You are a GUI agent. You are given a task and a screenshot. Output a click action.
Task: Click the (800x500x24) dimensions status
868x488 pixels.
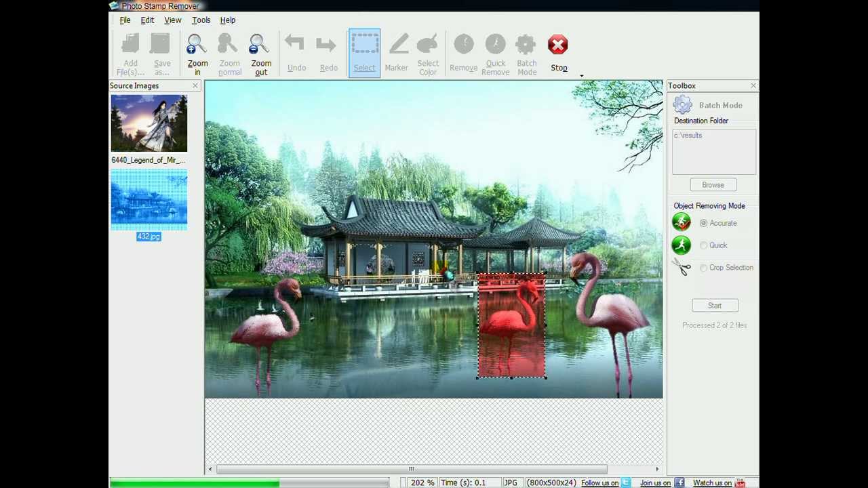pyautogui.click(x=551, y=483)
